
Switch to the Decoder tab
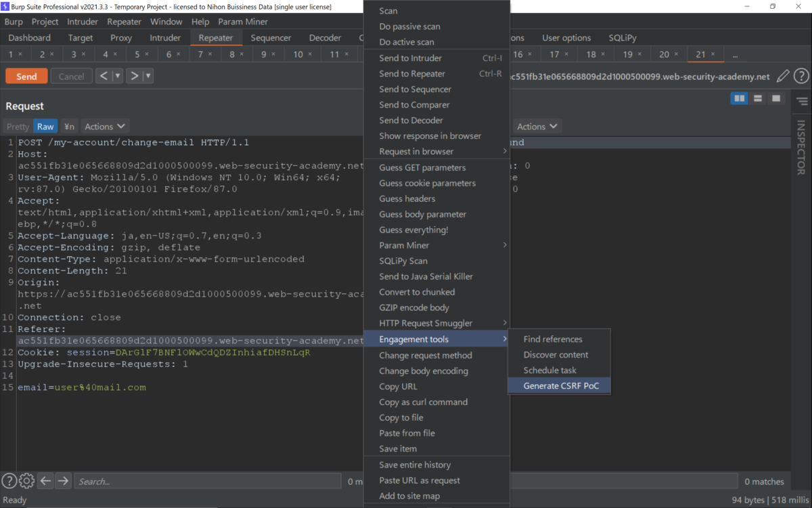point(325,37)
